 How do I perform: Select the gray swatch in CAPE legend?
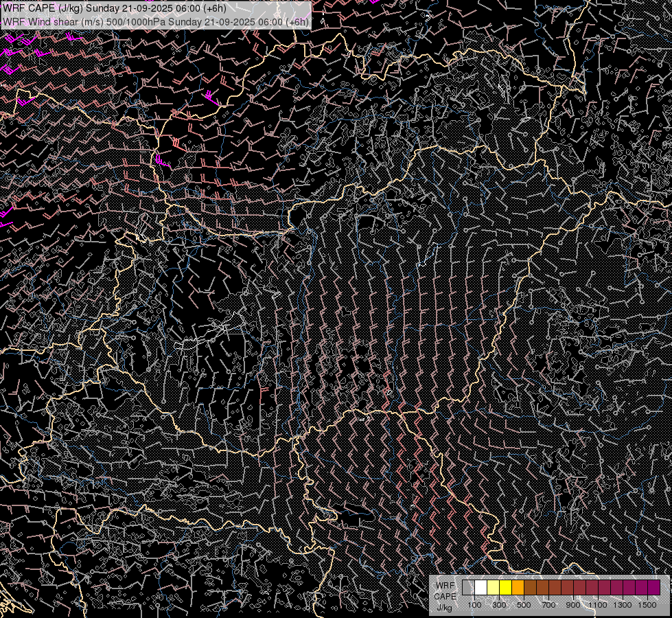click(x=468, y=587)
